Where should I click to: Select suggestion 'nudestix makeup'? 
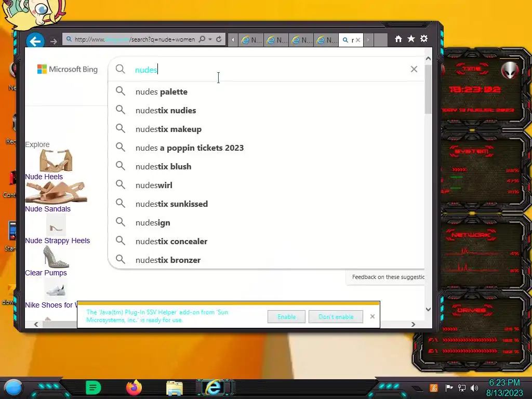point(266,129)
